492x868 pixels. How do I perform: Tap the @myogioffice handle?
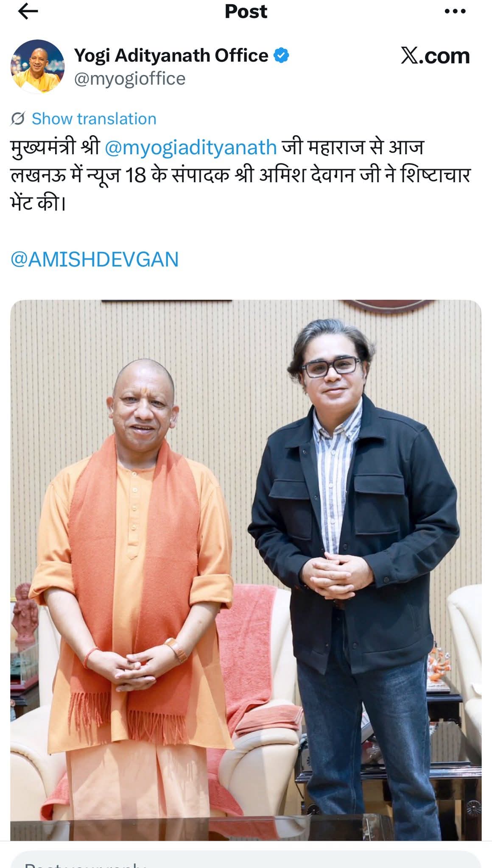(x=130, y=79)
